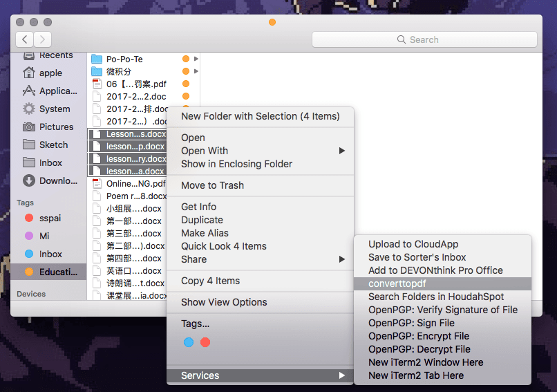The image size is (557, 392).
Task: Choose OpenPGP: Decrypt File
Action: coord(442,349)
